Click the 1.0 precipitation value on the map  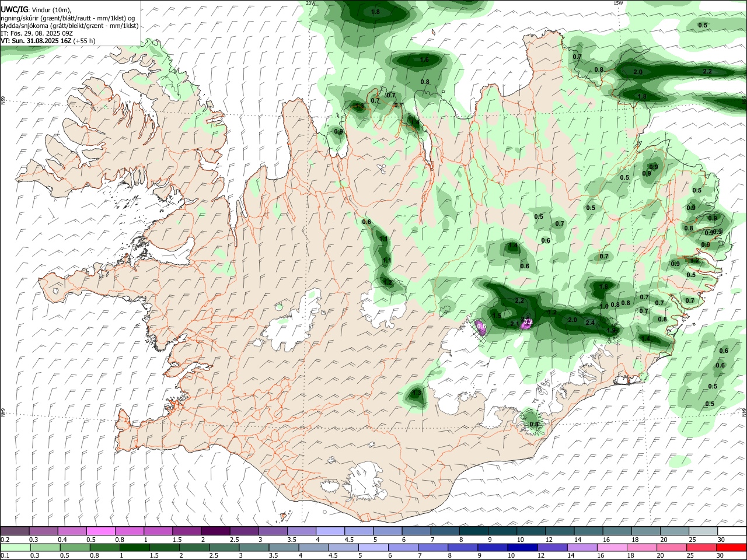coord(604,306)
